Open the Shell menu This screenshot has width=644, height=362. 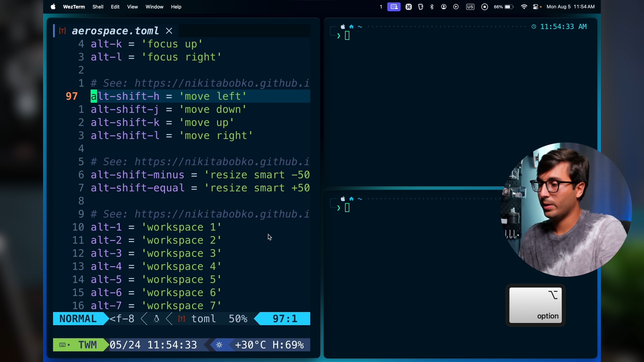tap(98, 7)
